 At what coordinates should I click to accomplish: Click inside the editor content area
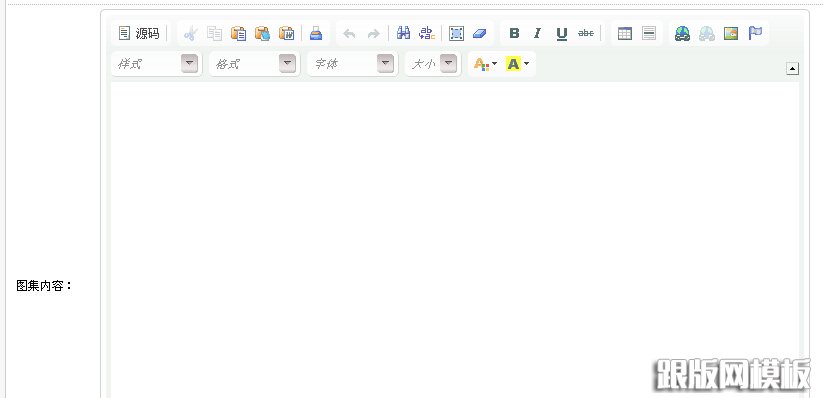(x=455, y=239)
